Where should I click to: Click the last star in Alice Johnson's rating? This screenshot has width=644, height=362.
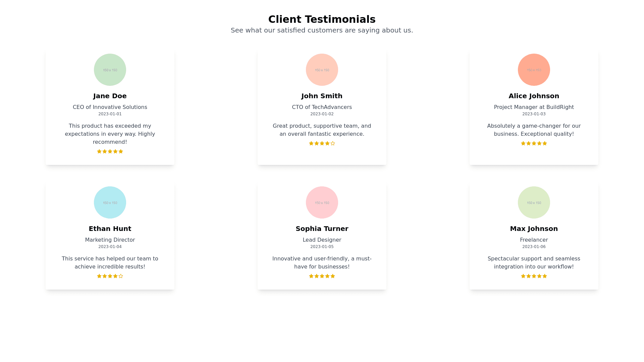(x=545, y=143)
